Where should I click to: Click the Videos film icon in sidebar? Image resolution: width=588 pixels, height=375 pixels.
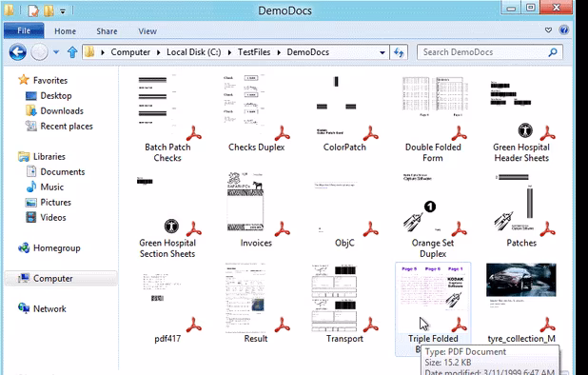[31, 217]
